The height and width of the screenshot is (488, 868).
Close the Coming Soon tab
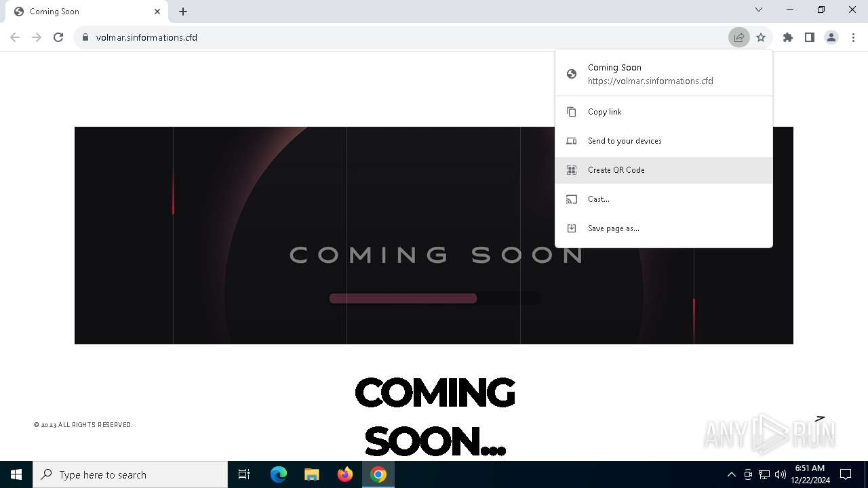coord(157,12)
